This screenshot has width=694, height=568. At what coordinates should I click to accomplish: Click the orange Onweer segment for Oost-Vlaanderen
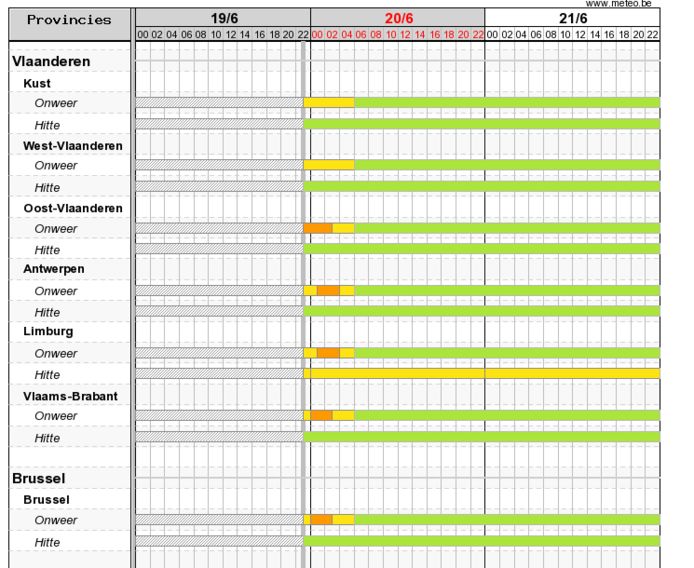(x=318, y=228)
